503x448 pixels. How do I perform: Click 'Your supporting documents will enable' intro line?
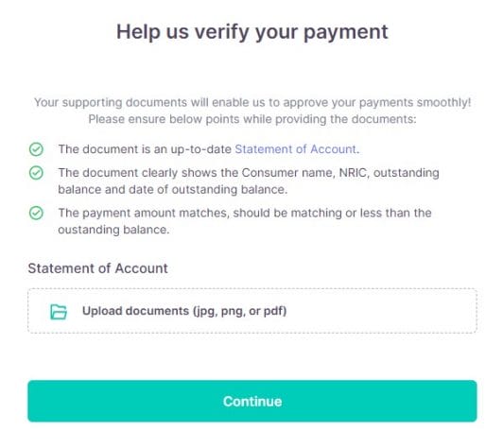tap(252, 103)
